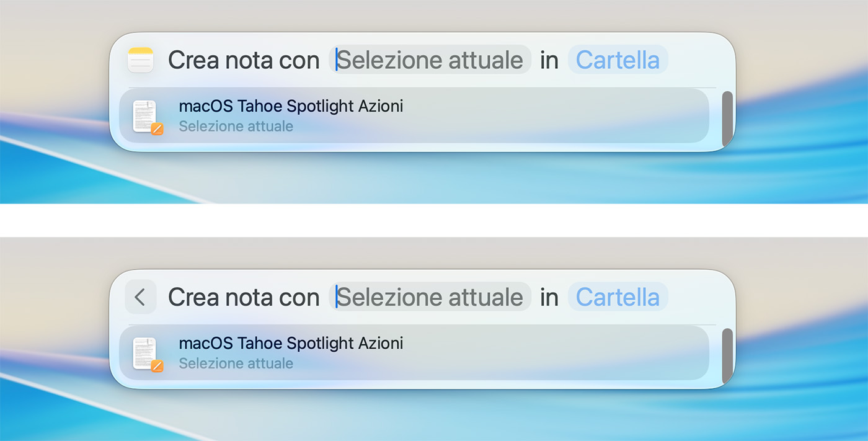Open Cartella picker in the Notes-icon panel
The width and height of the screenshot is (868, 441).
(x=618, y=60)
